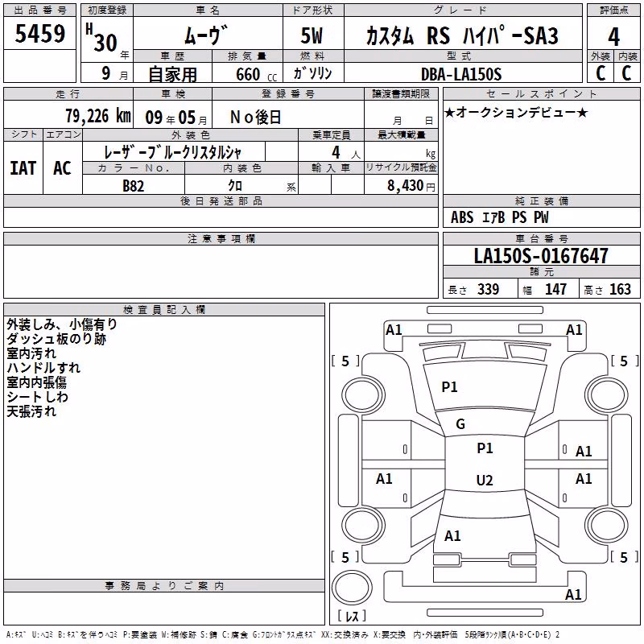Click the リサイクル預託金 header
Image resolution: width=644 pixels, height=644 pixels.
pos(401,167)
